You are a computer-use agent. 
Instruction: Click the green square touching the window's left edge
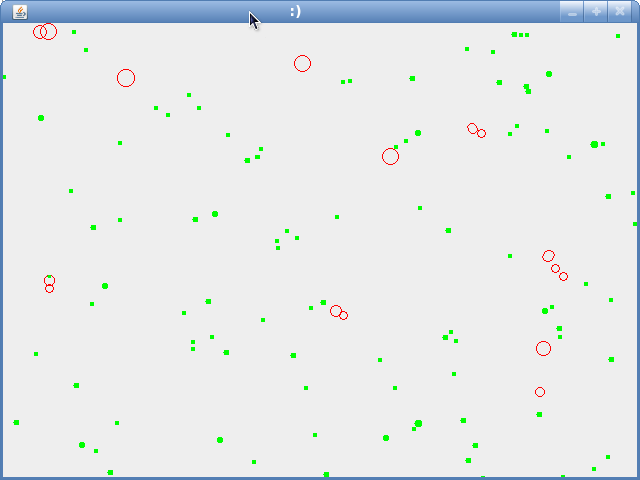click(x=4, y=77)
